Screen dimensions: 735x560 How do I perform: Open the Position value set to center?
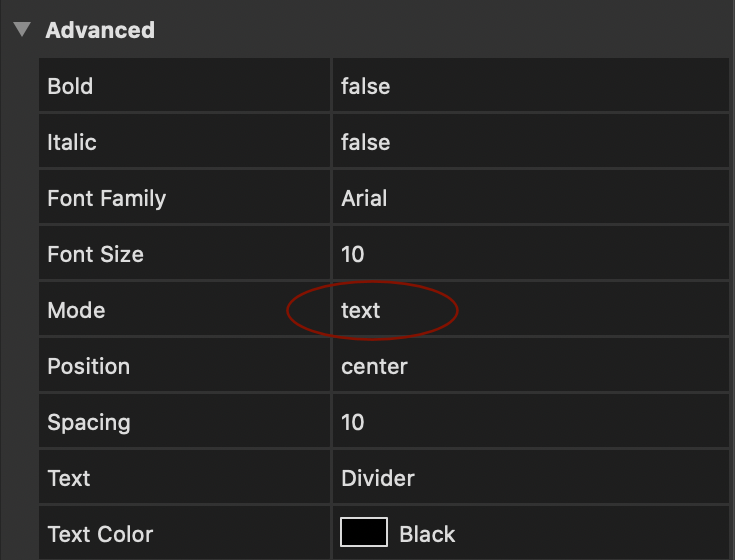(374, 366)
